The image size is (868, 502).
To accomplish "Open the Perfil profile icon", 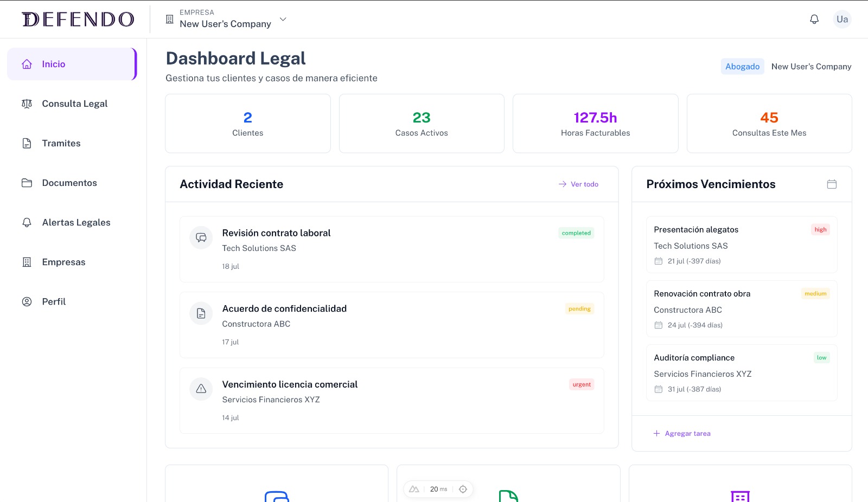I will tap(27, 301).
